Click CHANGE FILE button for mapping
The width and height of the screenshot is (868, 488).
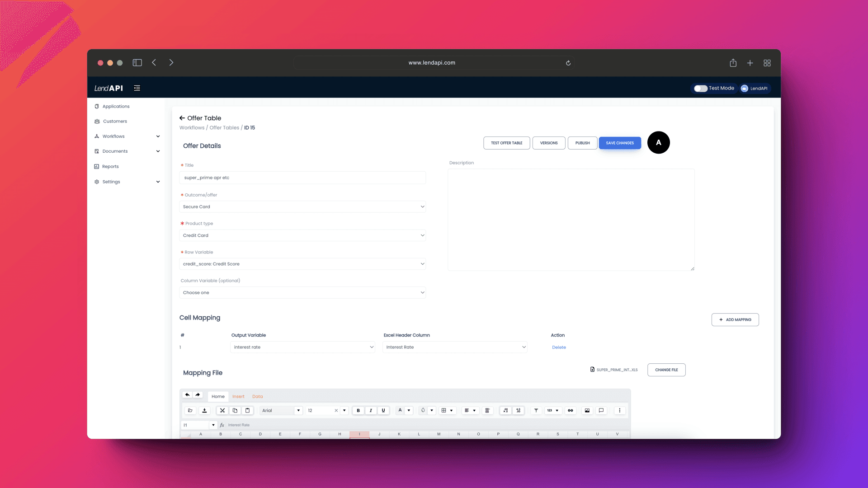[666, 370]
